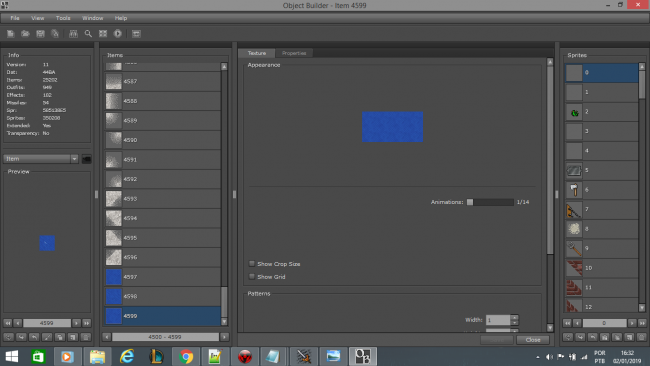
Task: Click the new item icon under Preview
Action: [73, 337]
